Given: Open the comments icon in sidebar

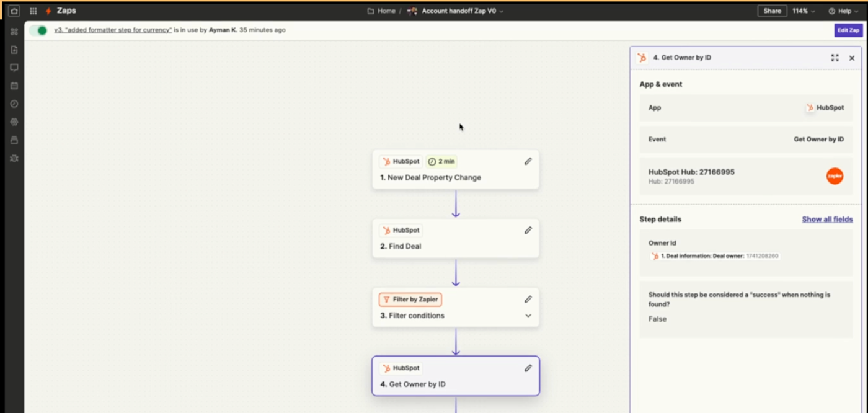Looking at the screenshot, I should pos(14,68).
